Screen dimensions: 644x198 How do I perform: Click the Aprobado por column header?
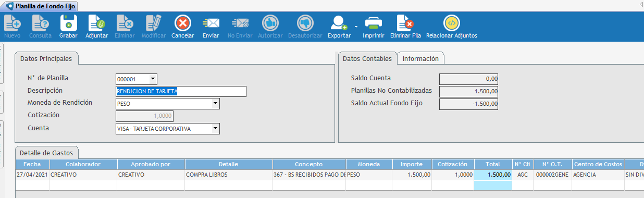(151, 164)
